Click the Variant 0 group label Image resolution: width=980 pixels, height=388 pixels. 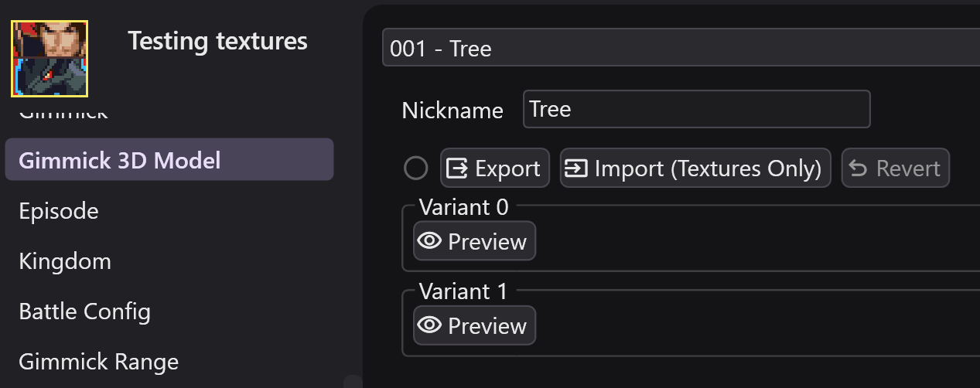click(x=464, y=207)
